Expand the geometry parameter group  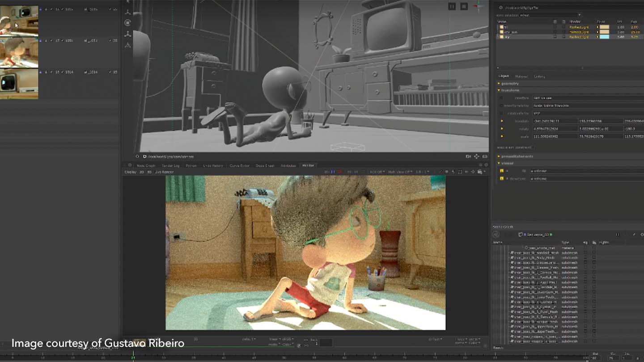(x=500, y=84)
